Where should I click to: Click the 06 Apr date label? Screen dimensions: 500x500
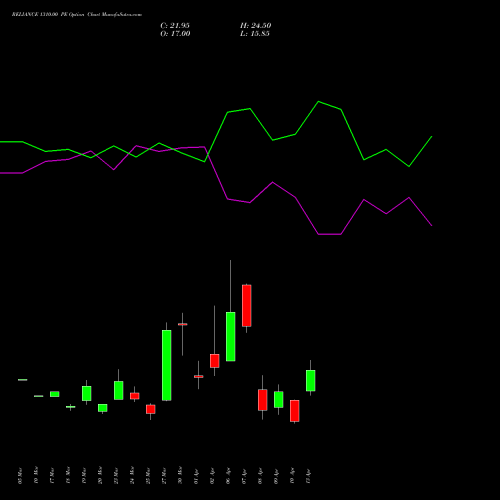pos(228,476)
